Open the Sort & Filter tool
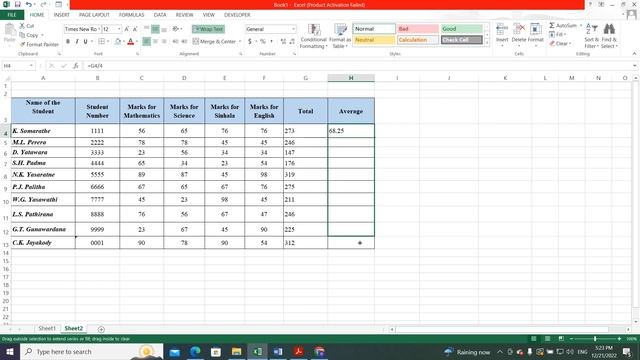Viewport: 640px width, 360px height. 591,36
